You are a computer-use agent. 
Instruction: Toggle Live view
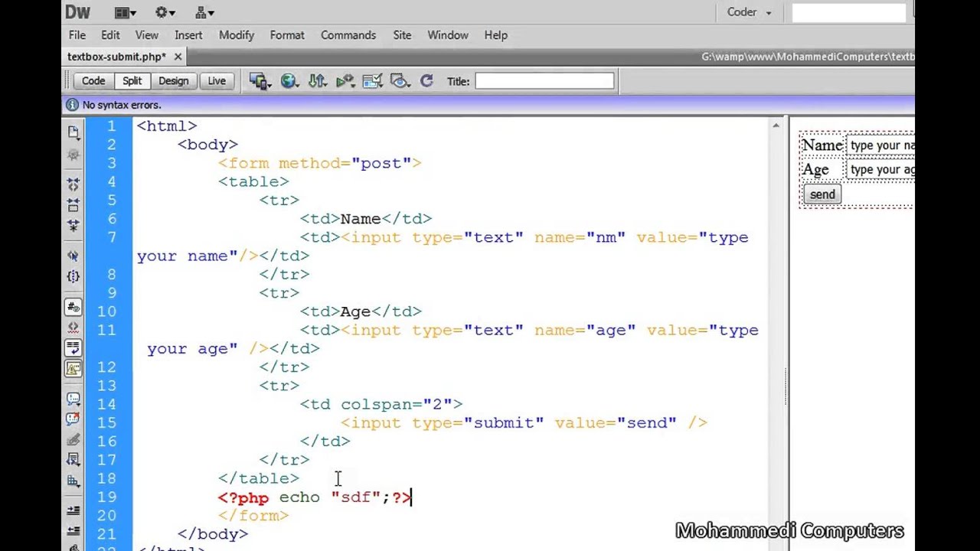pyautogui.click(x=217, y=81)
